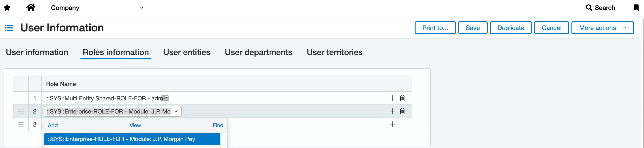Click the drag handle of row 2
The width and height of the screenshot is (644, 148).
click(x=21, y=111)
